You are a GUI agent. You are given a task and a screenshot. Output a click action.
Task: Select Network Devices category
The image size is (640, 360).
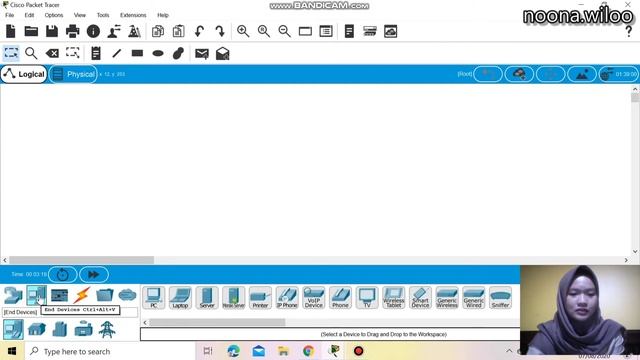click(x=13, y=295)
